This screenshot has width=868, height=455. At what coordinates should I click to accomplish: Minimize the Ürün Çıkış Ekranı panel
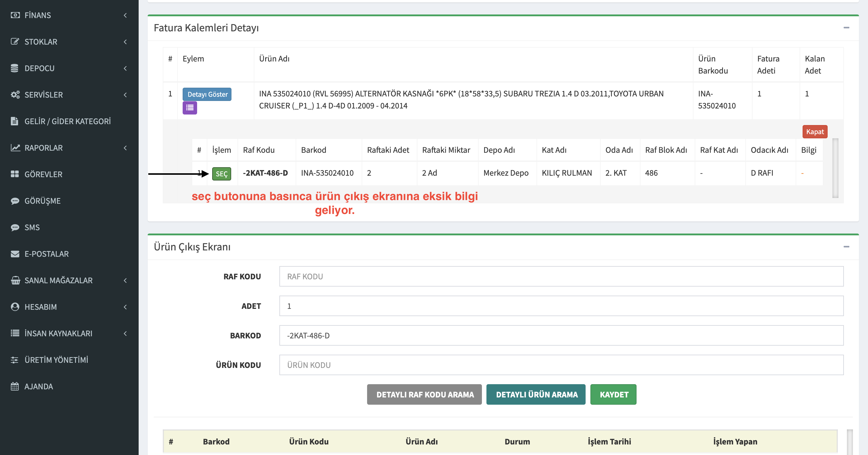pos(846,247)
